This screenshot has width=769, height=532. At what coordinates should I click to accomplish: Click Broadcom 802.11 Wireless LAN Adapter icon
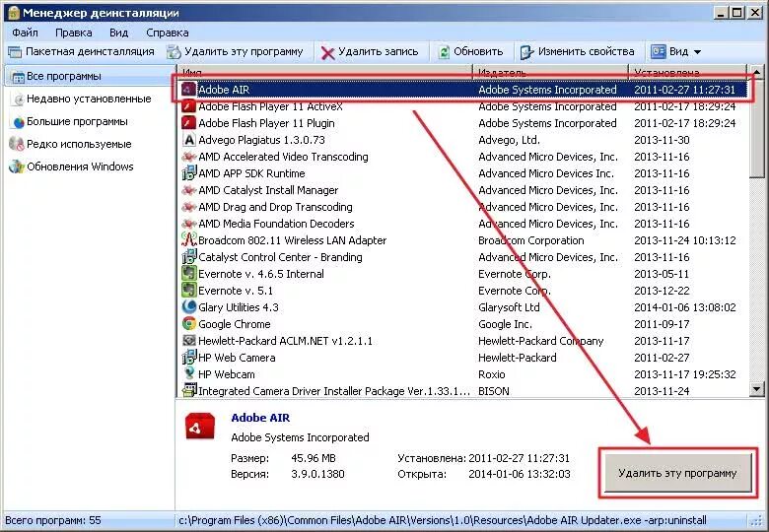pyautogui.click(x=189, y=240)
